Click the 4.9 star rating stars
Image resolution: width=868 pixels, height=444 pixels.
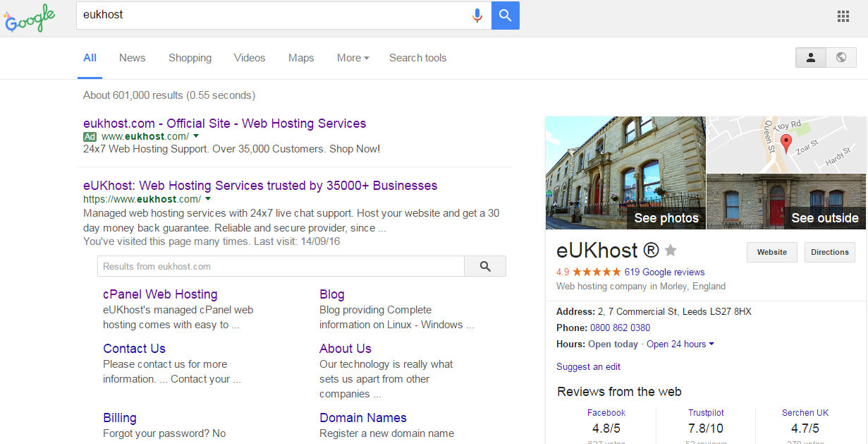point(597,272)
